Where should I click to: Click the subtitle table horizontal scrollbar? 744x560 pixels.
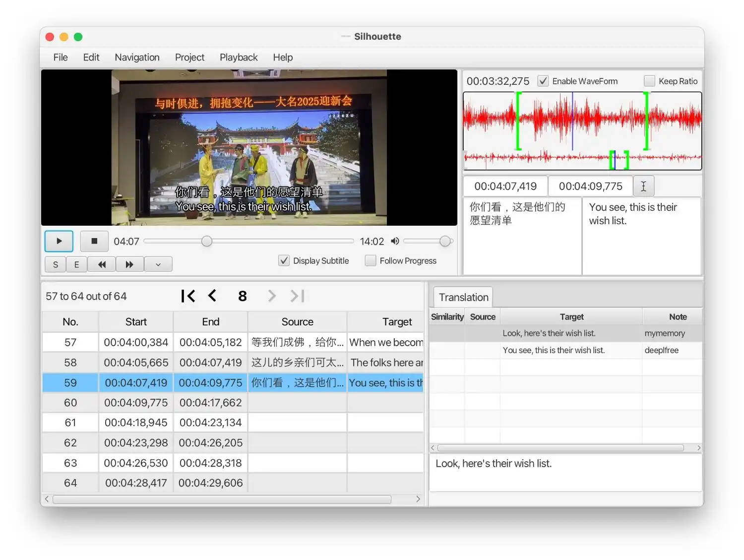[222, 499]
